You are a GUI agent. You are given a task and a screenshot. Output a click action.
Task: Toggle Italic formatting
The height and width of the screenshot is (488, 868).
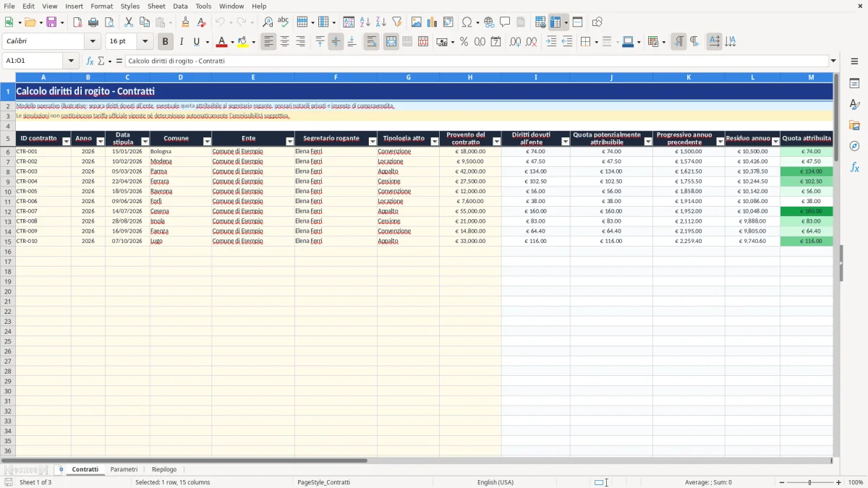[x=182, y=42]
